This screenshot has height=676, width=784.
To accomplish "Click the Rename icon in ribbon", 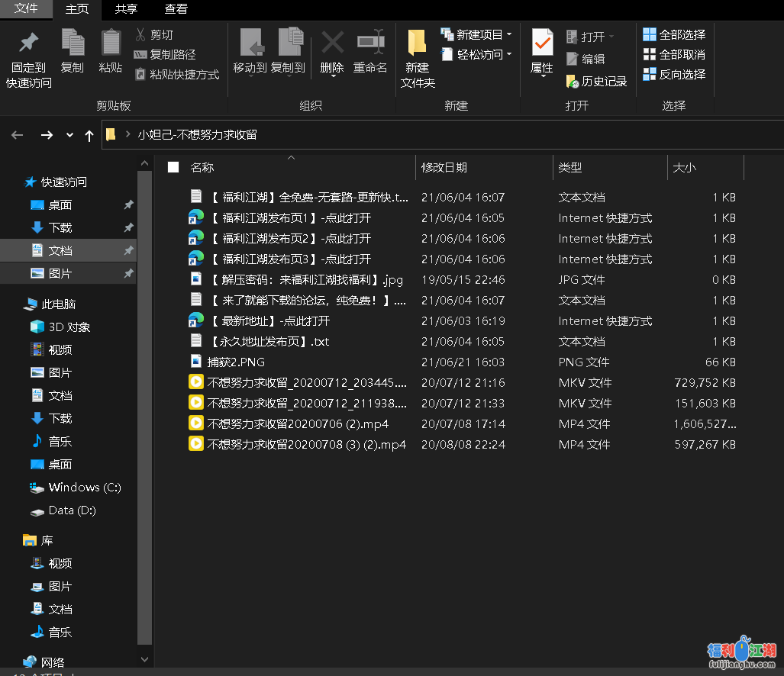I will 370,43.
